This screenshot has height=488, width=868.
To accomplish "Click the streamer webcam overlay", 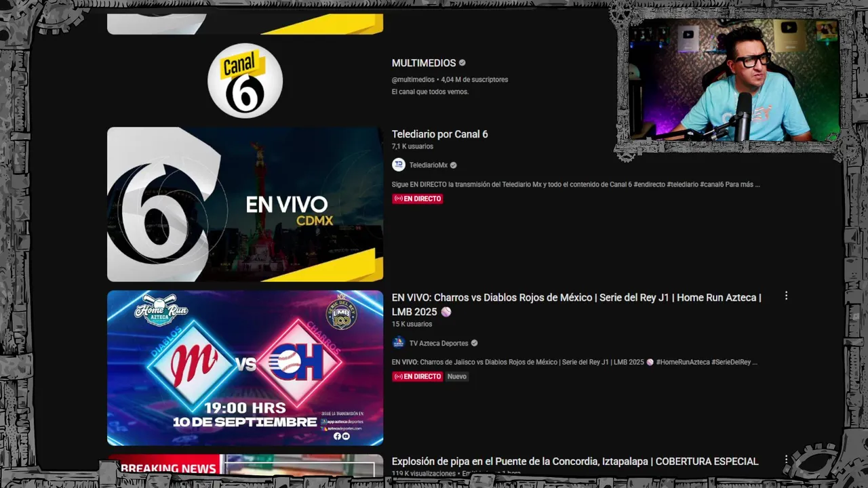I will [x=734, y=80].
